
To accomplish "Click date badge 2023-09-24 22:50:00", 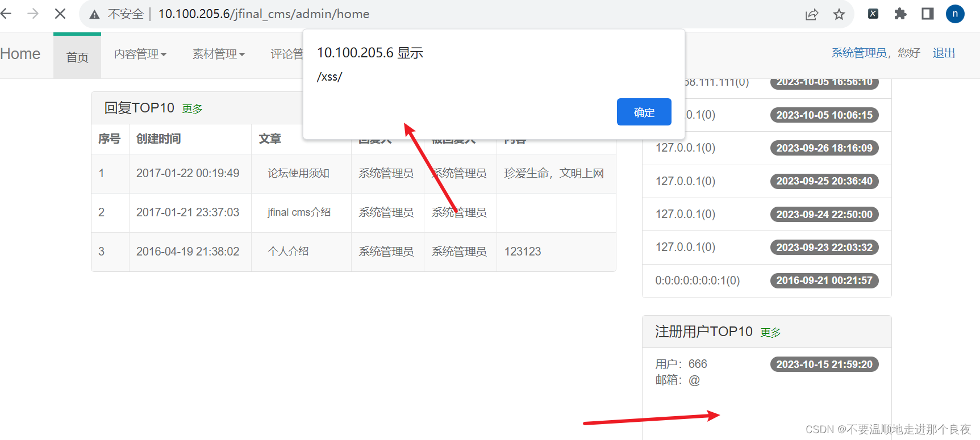I will tap(824, 215).
